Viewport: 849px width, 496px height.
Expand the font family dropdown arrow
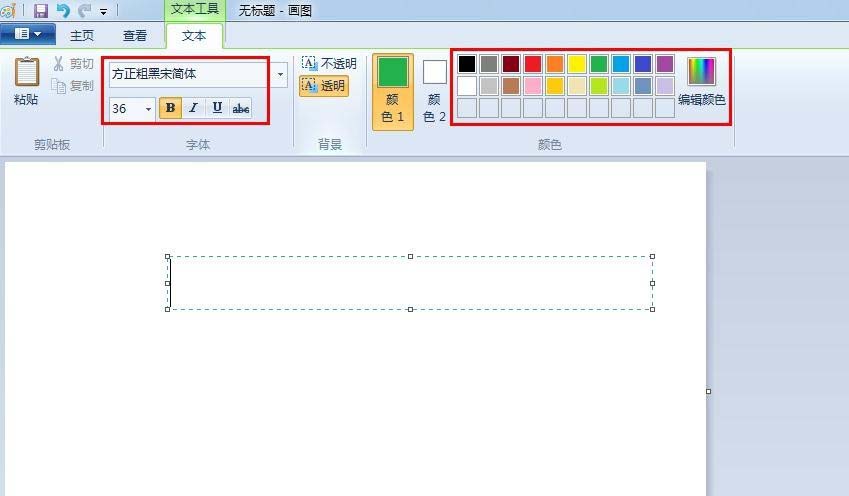point(280,74)
